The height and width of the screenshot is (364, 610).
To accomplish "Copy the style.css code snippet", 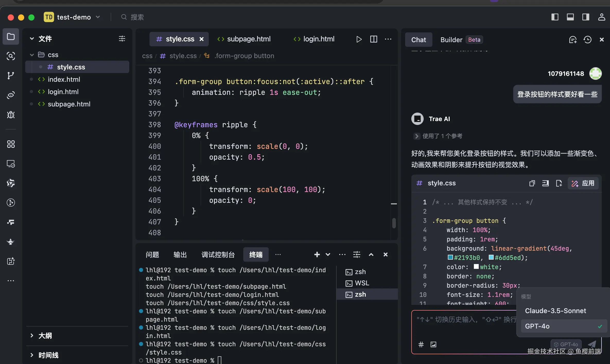I will click(x=532, y=183).
